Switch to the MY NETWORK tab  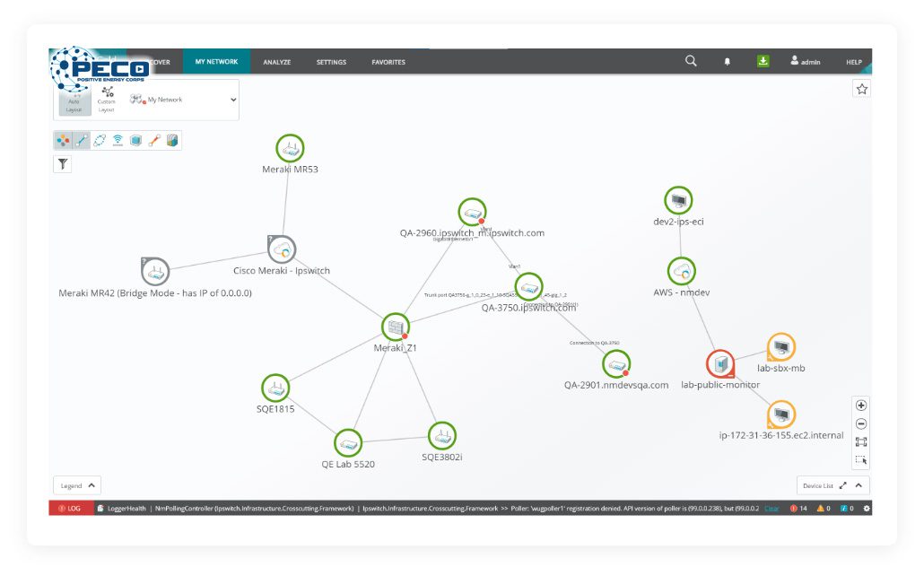pyautogui.click(x=216, y=61)
